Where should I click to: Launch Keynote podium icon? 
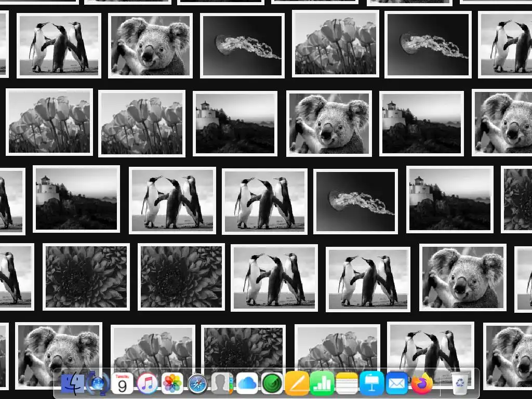tap(372, 384)
